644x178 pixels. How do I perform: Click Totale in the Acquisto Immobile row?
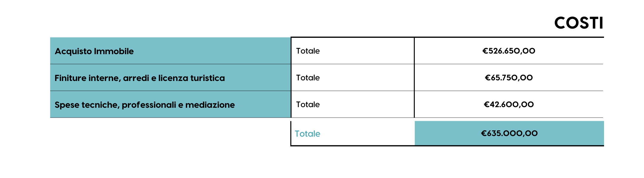coord(308,51)
